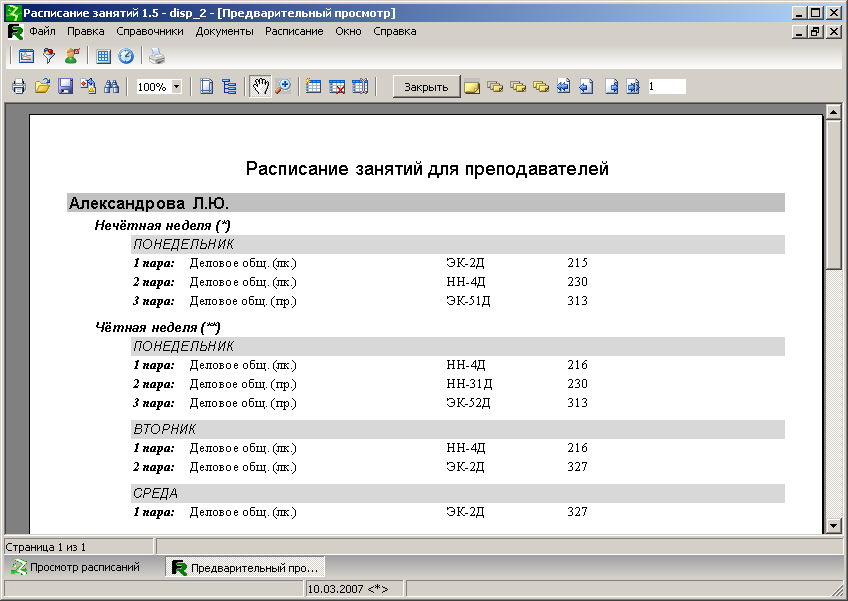Save report with floppy disk icon

pos(65,87)
